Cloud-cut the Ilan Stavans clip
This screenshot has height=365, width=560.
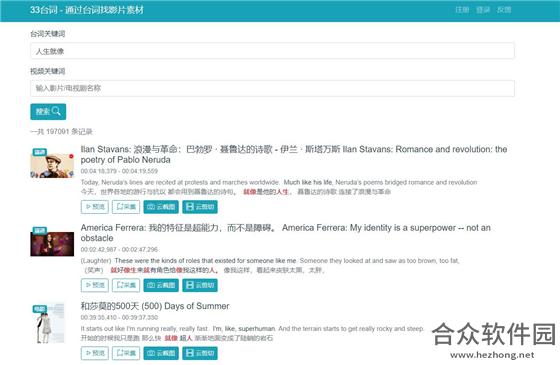tap(200, 207)
